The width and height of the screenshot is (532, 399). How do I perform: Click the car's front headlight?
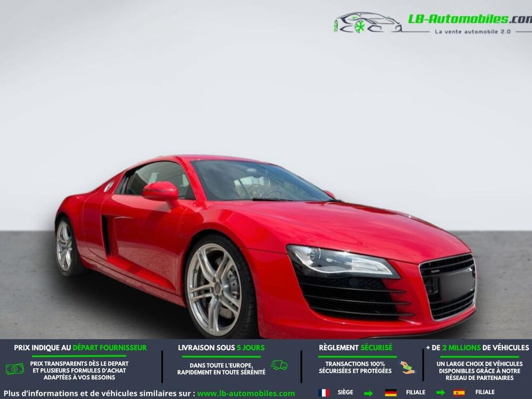click(342, 261)
